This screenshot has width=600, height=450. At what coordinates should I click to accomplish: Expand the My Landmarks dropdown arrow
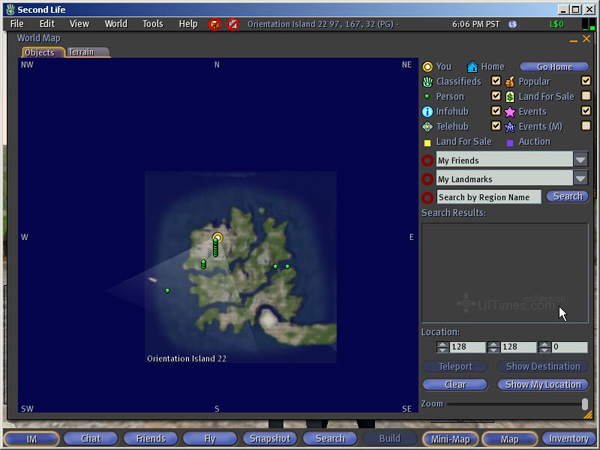pyautogui.click(x=580, y=178)
